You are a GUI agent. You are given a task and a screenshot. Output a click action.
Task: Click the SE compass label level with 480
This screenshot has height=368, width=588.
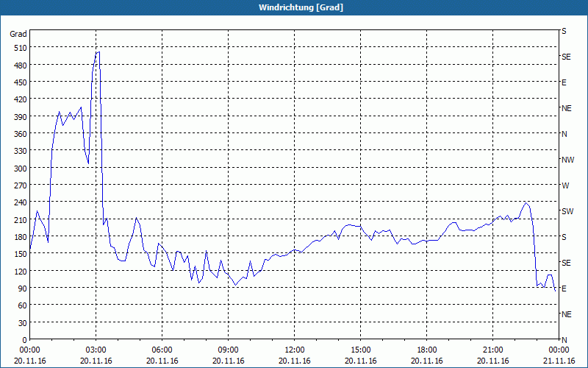pyautogui.click(x=566, y=57)
